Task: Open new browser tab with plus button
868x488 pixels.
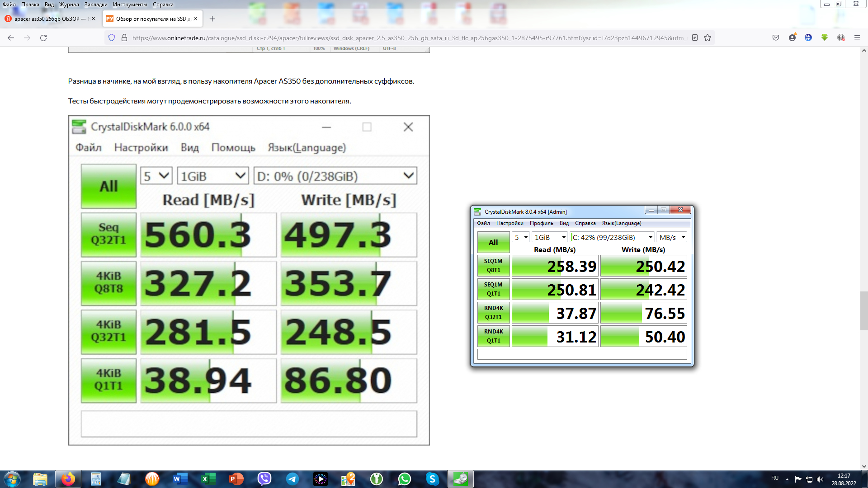Action: (212, 19)
